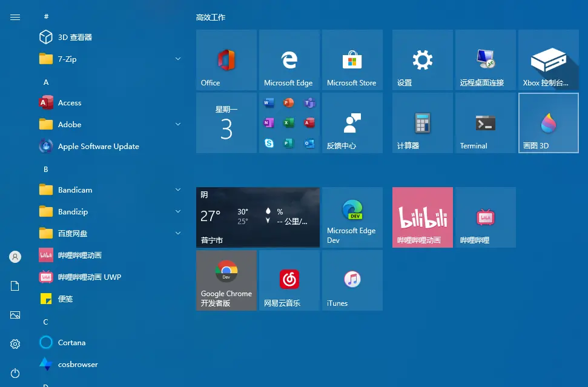Viewport: 588px width, 387px height.
Task: Open 哔哩哔哩动画 UWP in the app list
Action: coord(111,277)
